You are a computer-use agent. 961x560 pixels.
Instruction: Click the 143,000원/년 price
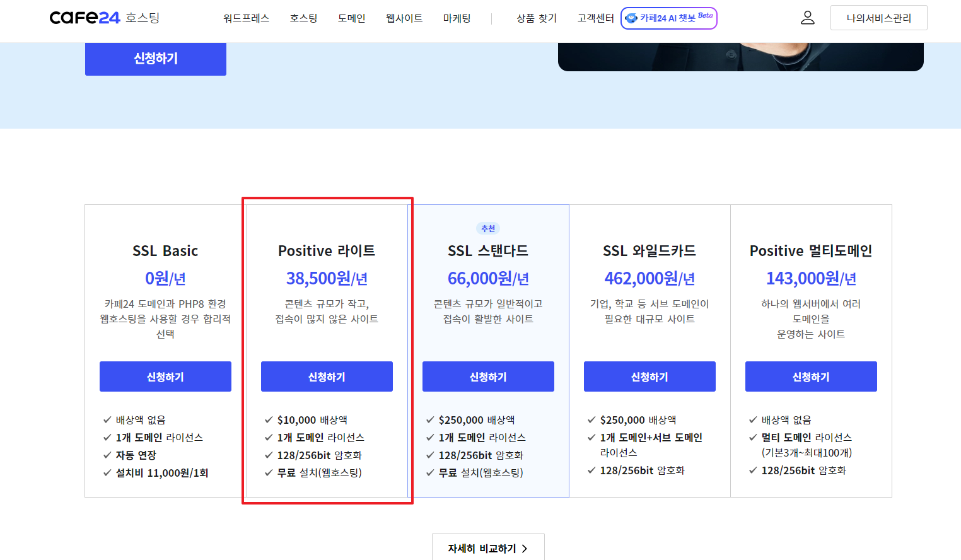[811, 278]
